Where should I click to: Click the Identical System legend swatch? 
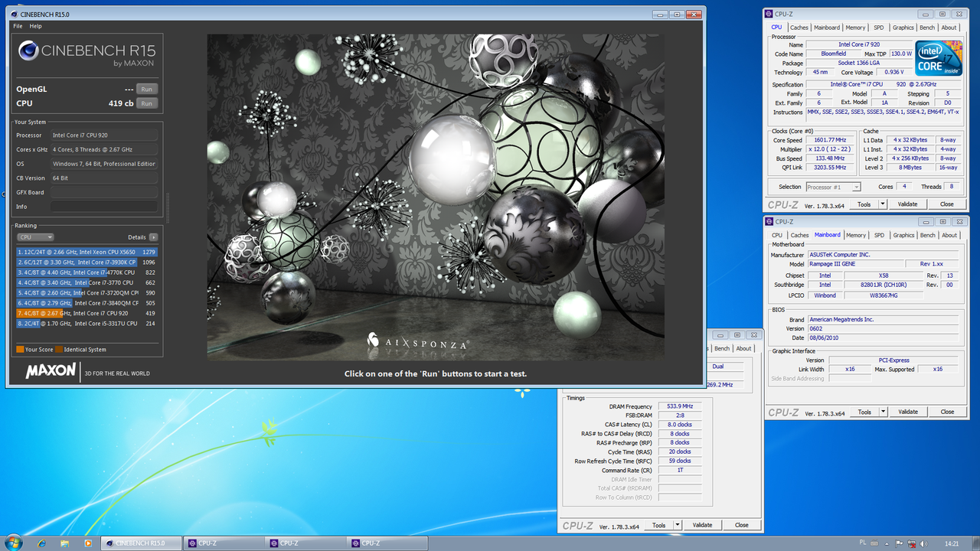59,350
